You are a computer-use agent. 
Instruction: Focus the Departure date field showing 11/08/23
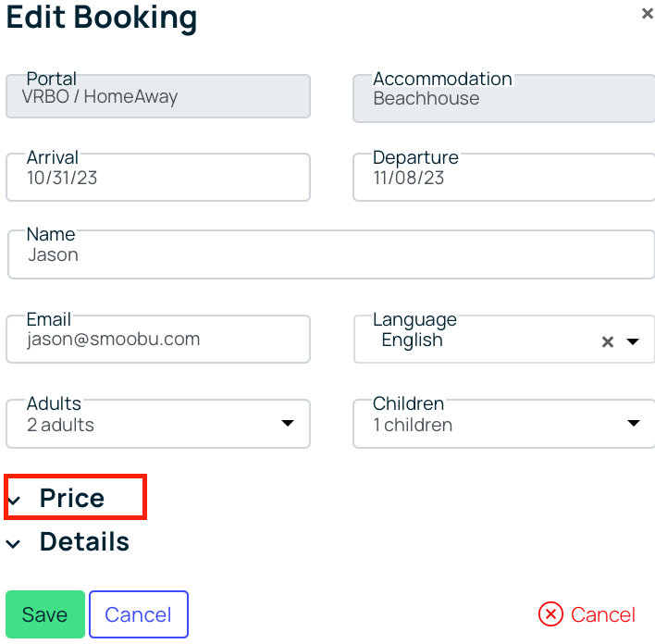point(504,178)
